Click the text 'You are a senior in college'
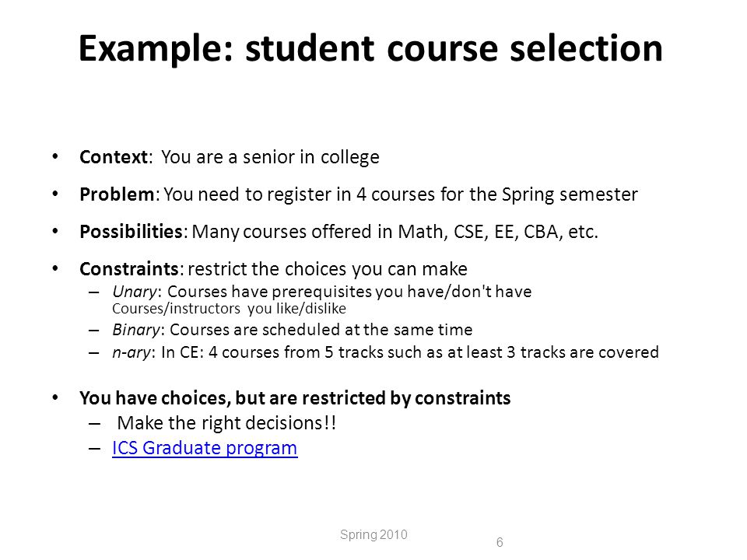The width and height of the screenshot is (747, 560). click(x=270, y=157)
